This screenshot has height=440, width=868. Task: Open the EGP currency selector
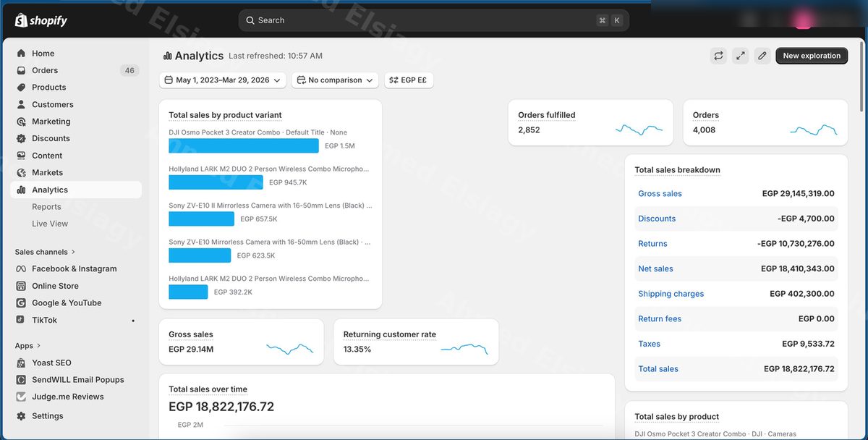click(409, 80)
